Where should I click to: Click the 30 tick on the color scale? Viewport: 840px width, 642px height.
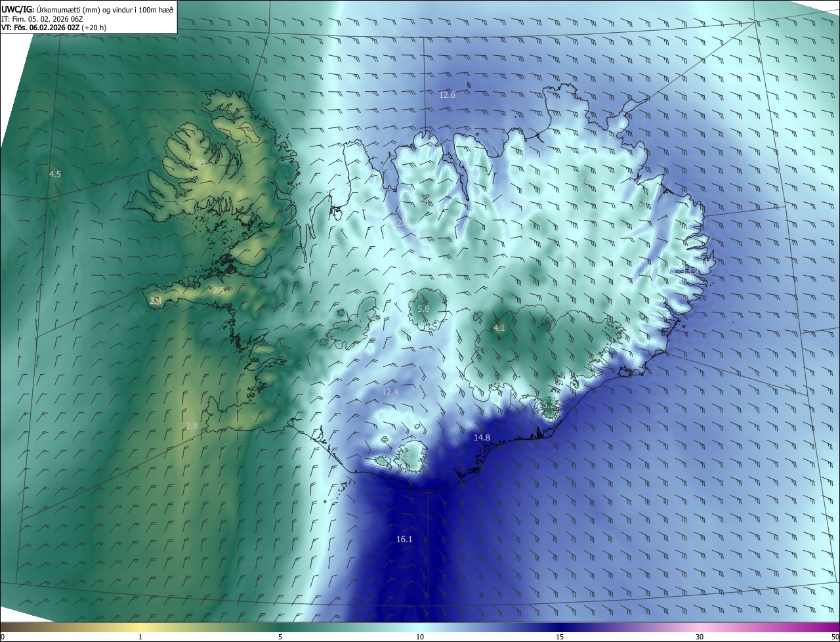tap(700, 637)
